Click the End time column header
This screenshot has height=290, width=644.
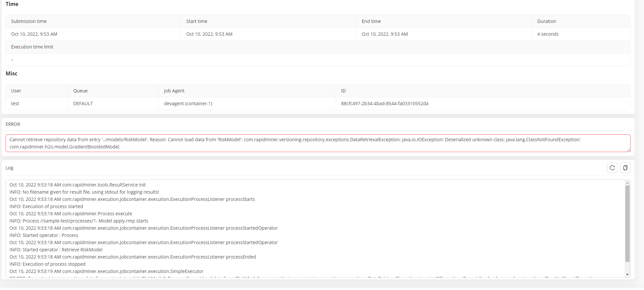(371, 21)
